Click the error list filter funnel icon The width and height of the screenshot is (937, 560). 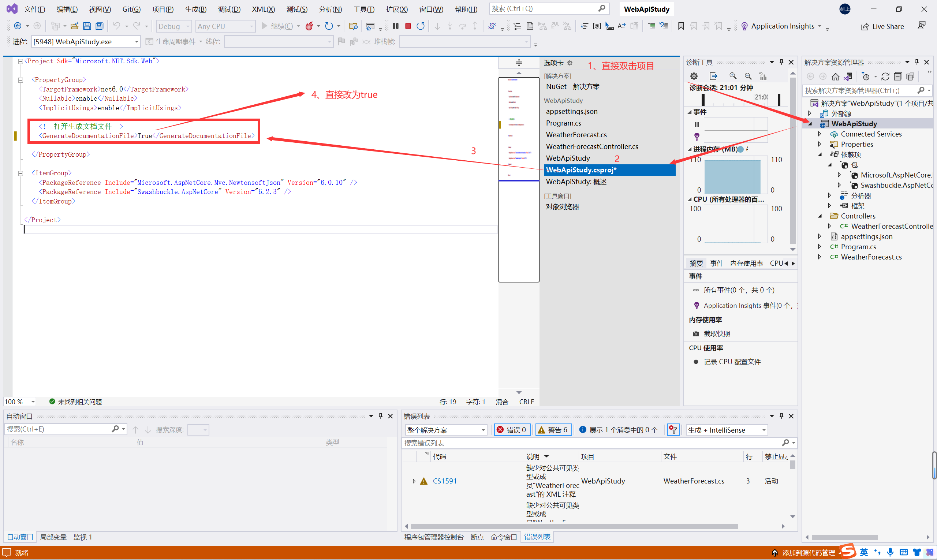pos(673,430)
